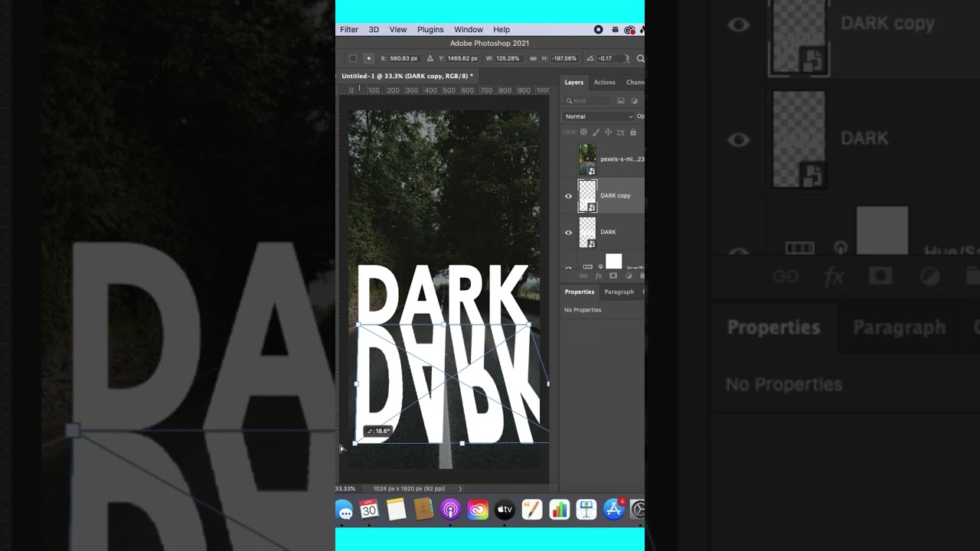Click the adjustment layer filter icon
The image size is (980, 551).
tap(633, 101)
